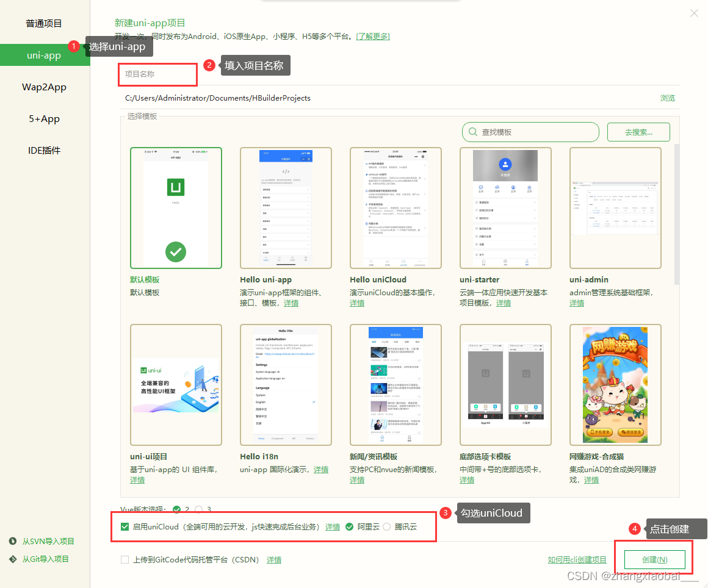708x588 pixels.
Task: Click the 去搜索... button
Action: tap(638, 132)
